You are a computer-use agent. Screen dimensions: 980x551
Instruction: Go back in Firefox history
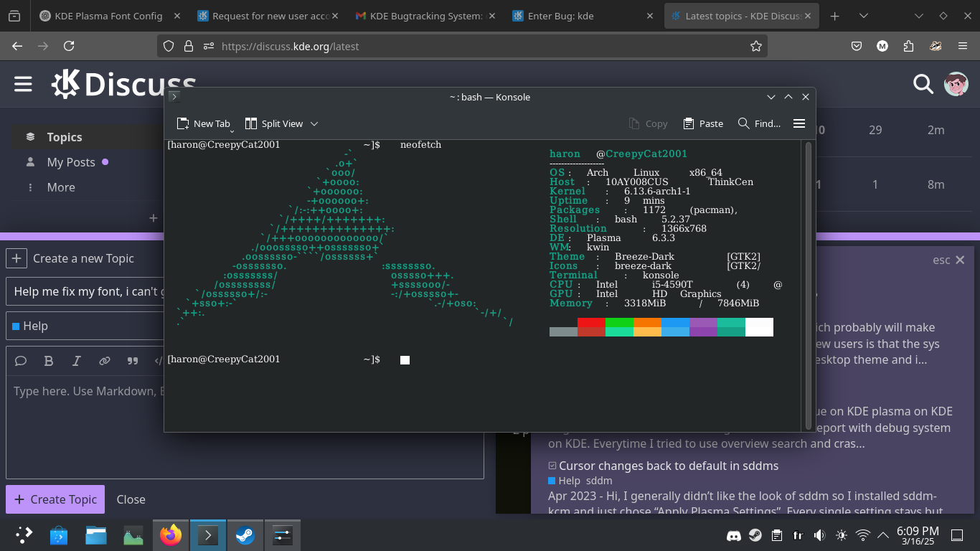point(17,46)
